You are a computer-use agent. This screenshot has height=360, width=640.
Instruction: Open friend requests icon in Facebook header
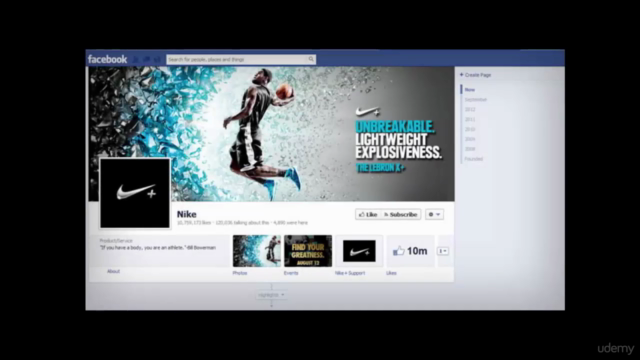pyautogui.click(x=136, y=60)
